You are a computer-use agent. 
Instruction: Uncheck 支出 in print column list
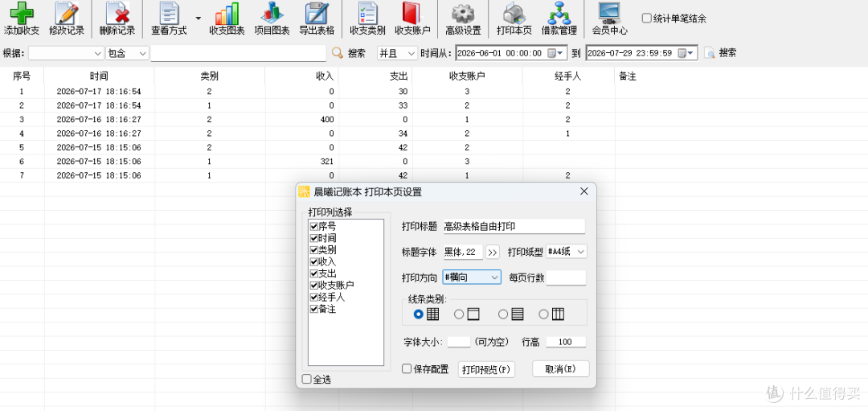(x=314, y=273)
